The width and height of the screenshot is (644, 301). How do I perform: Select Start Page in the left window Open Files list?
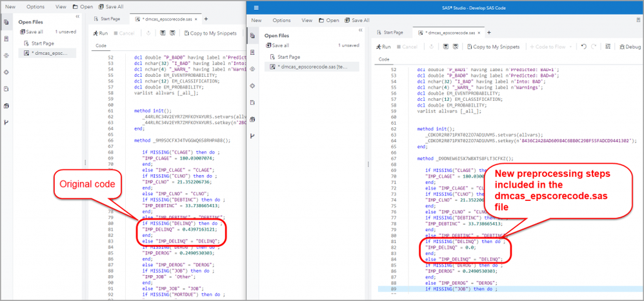pyautogui.click(x=39, y=43)
